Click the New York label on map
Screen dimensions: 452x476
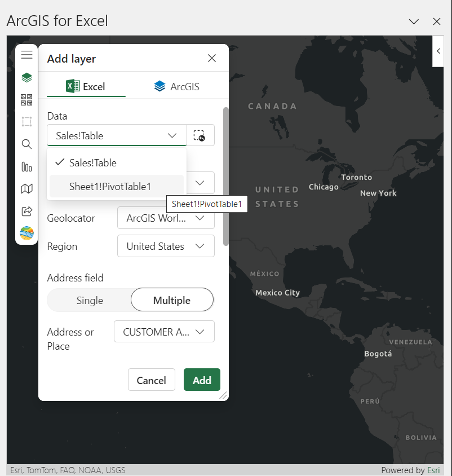(378, 193)
